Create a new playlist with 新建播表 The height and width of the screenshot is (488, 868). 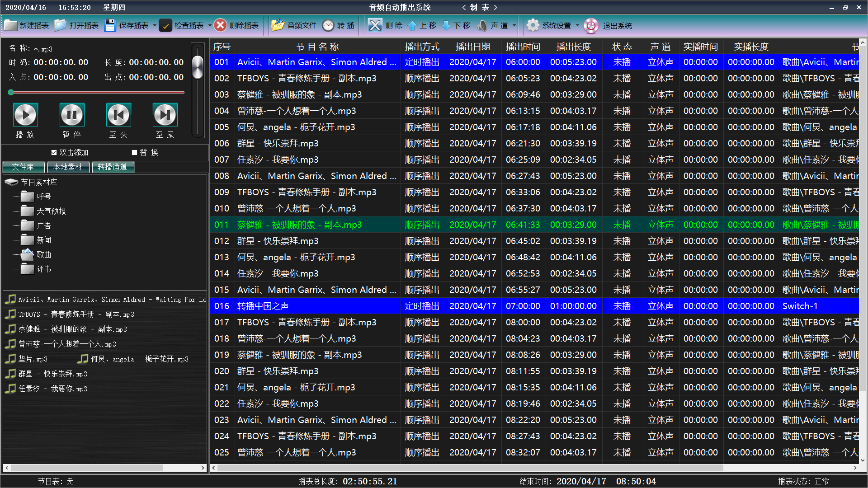point(26,25)
